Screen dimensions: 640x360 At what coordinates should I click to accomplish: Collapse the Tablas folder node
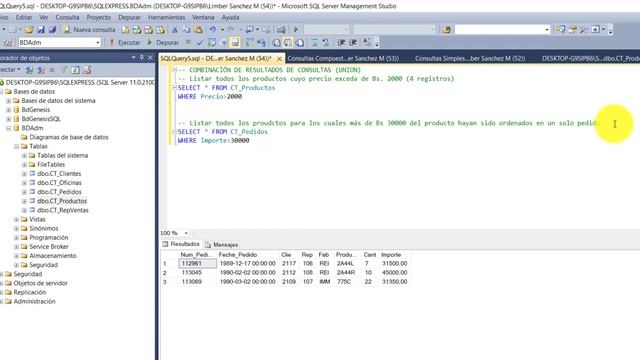pyautogui.click(x=16, y=146)
